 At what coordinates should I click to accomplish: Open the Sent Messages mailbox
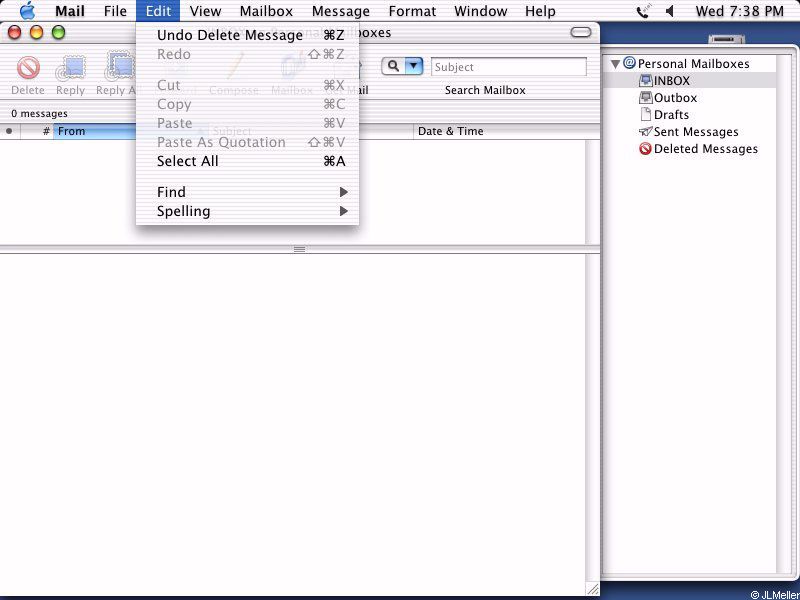(x=688, y=132)
